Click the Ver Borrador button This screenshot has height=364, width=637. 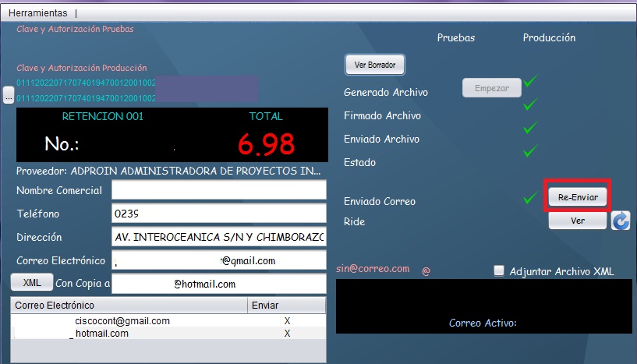[375, 65]
